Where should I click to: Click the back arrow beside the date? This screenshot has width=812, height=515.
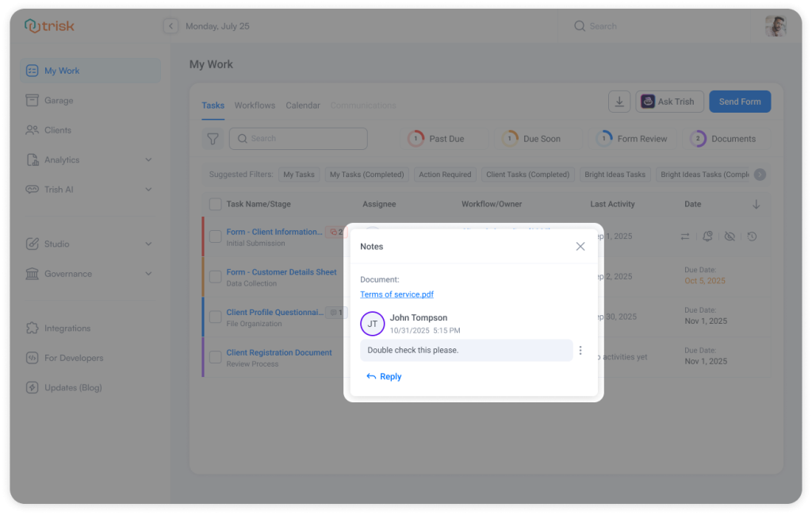pyautogui.click(x=170, y=26)
